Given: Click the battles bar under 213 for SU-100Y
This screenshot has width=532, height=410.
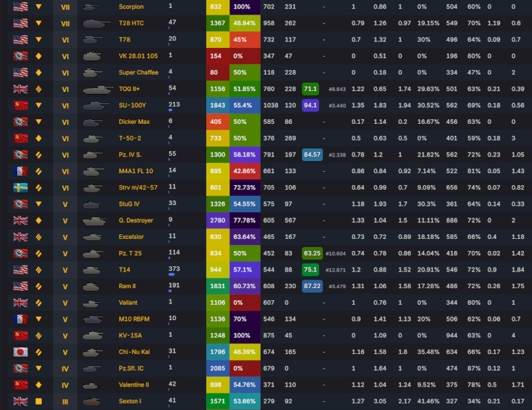Looking at the screenshot, I should (x=170, y=110).
